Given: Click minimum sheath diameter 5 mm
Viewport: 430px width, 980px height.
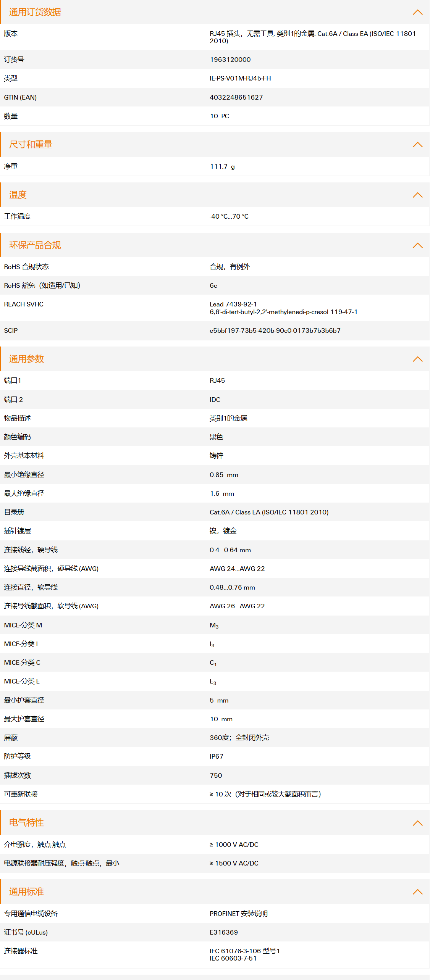Looking at the screenshot, I should (x=219, y=700).
